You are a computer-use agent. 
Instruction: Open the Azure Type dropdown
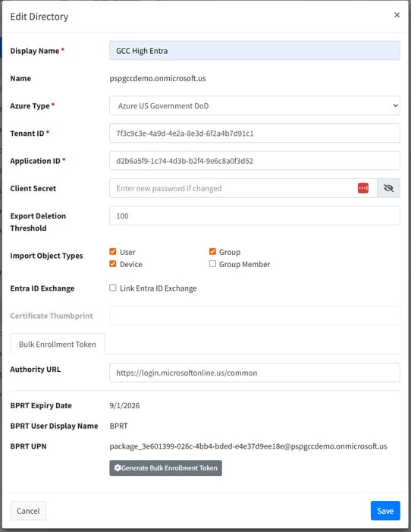pos(255,105)
